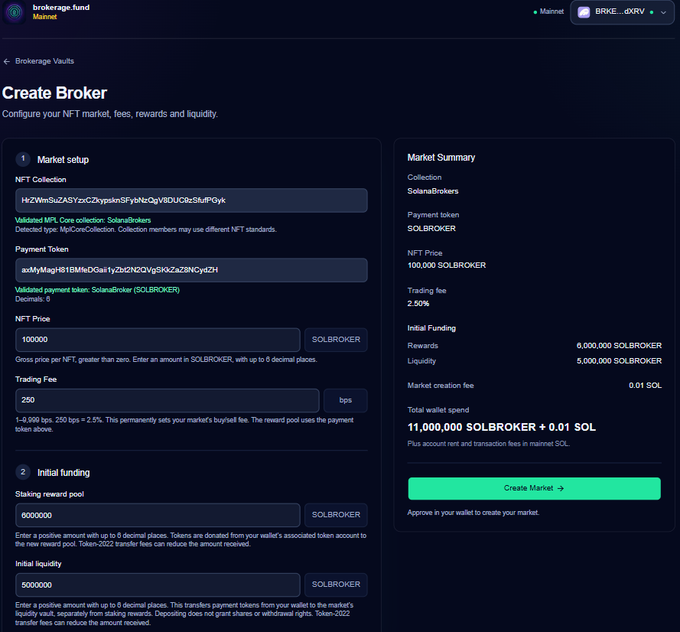Click the wallet avatar icon next to BRKE...dXRV
The width and height of the screenshot is (680, 632).
584,12
